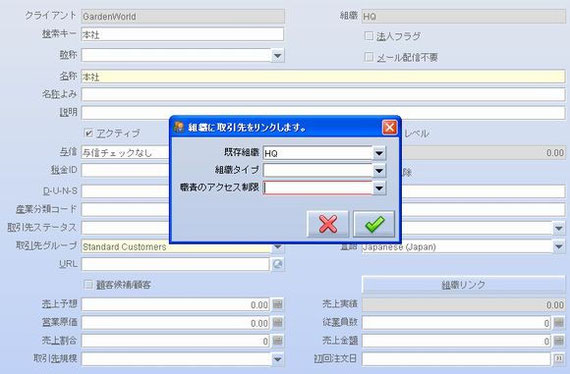Image resolution: width=570 pixels, height=374 pixels.
Task: Open calculator for 売上予想 field
Action: (277, 305)
